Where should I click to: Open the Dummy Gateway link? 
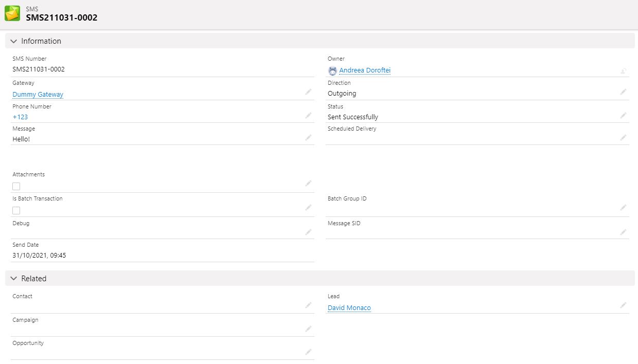tap(38, 95)
